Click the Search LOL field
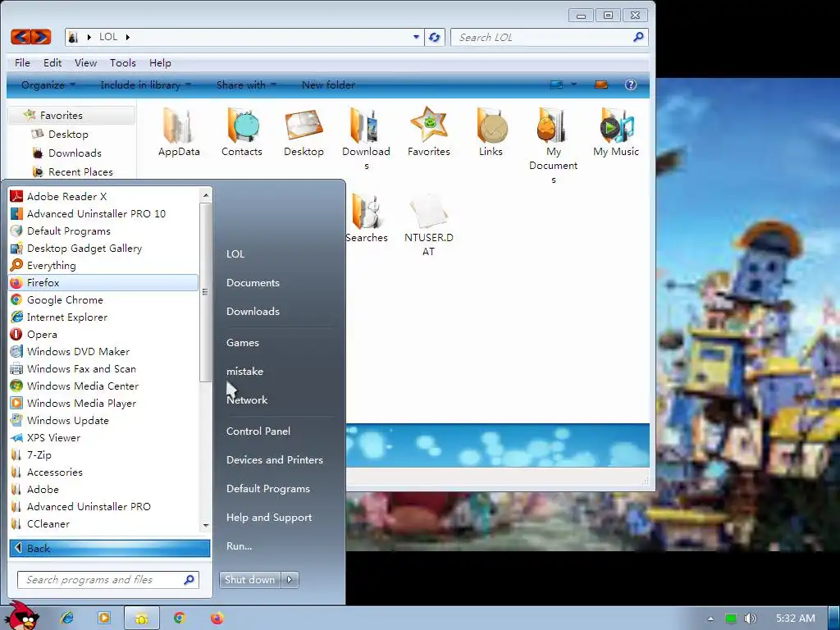 click(550, 37)
